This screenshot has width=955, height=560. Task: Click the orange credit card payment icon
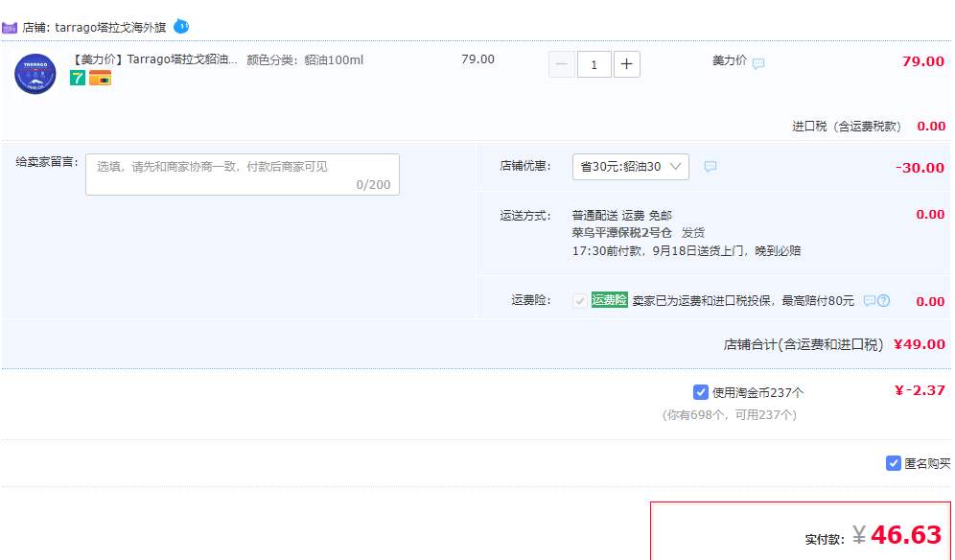[101, 78]
